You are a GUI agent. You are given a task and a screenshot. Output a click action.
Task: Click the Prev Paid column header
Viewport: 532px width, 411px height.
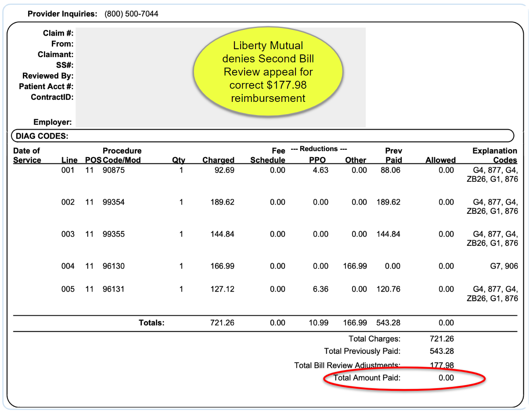tap(393, 155)
